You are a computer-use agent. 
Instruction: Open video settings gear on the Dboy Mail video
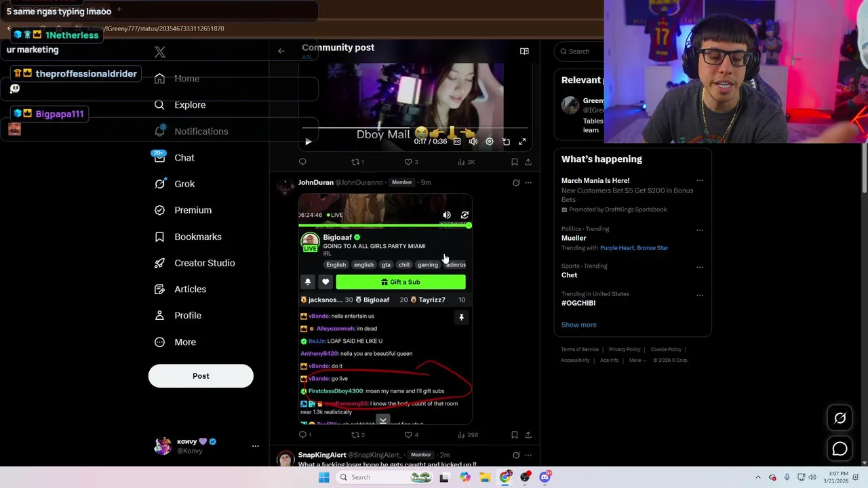(x=490, y=142)
